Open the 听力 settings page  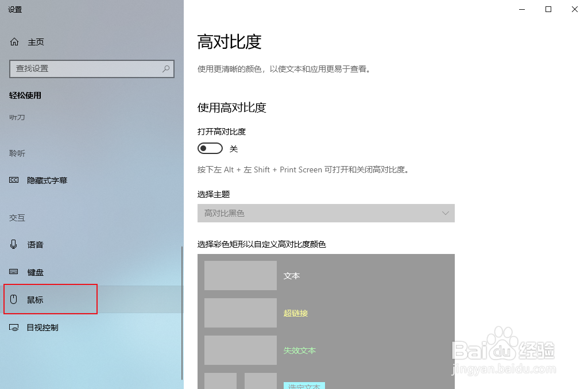[x=17, y=117]
